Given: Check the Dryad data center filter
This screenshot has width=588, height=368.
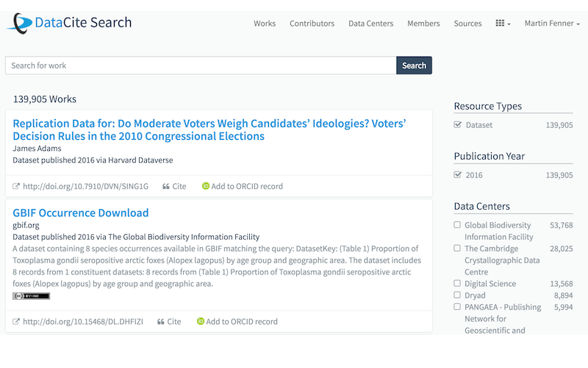Looking at the screenshot, I should (457, 295).
